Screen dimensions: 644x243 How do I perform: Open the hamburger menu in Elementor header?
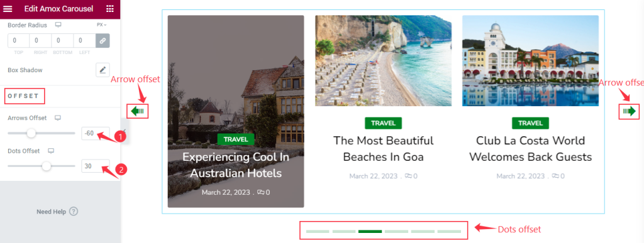pyautogui.click(x=8, y=9)
